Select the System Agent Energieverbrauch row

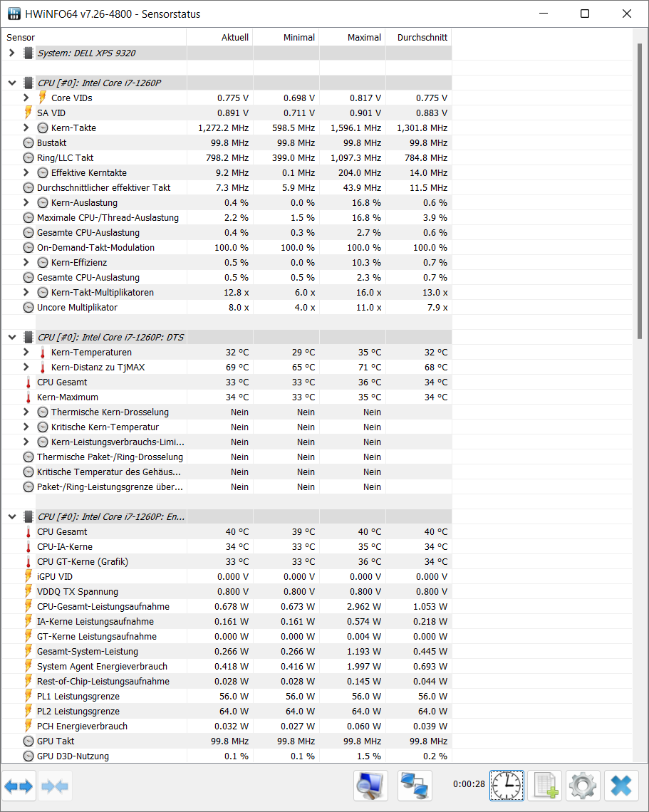pyautogui.click(x=227, y=667)
